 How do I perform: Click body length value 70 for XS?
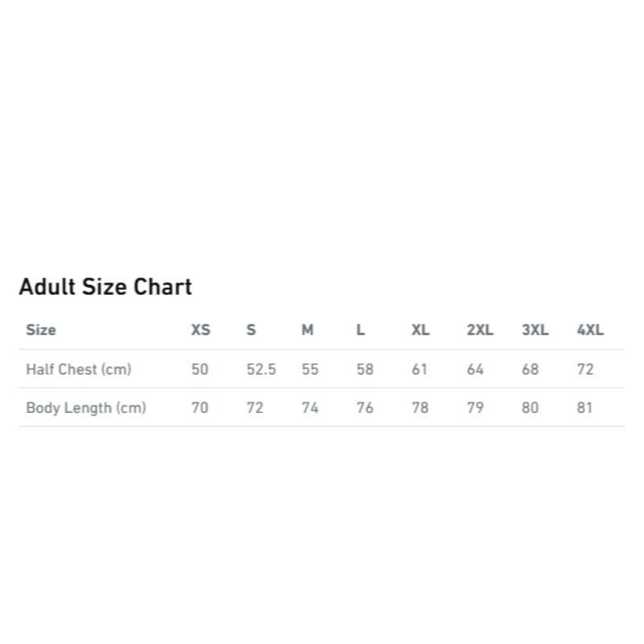[200, 408]
